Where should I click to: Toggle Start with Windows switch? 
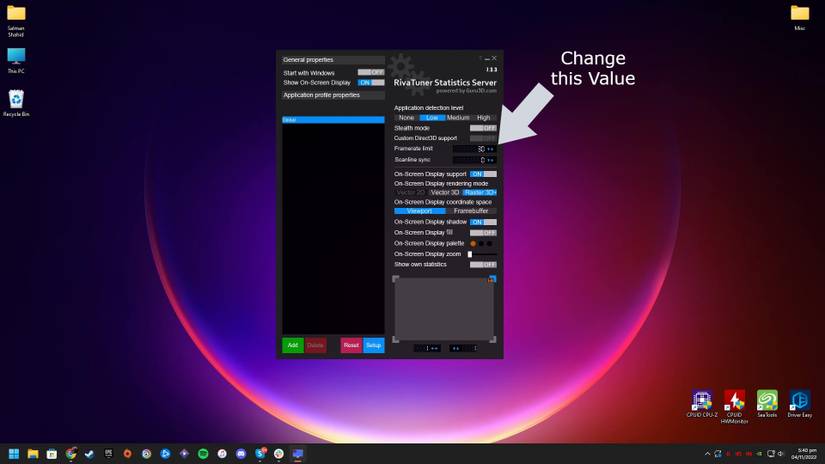(371, 73)
